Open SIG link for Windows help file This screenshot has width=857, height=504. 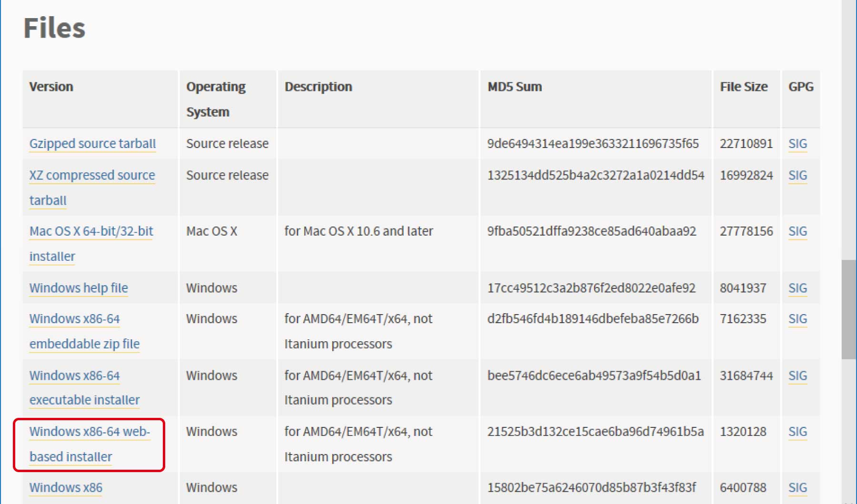point(797,288)
